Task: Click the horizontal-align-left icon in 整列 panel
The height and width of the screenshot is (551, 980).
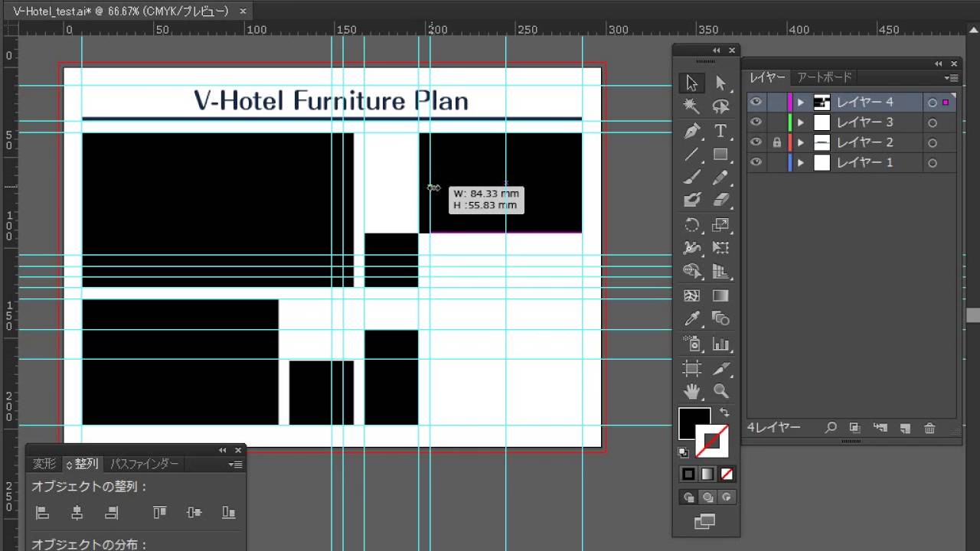Action: (x=42, y=512)
